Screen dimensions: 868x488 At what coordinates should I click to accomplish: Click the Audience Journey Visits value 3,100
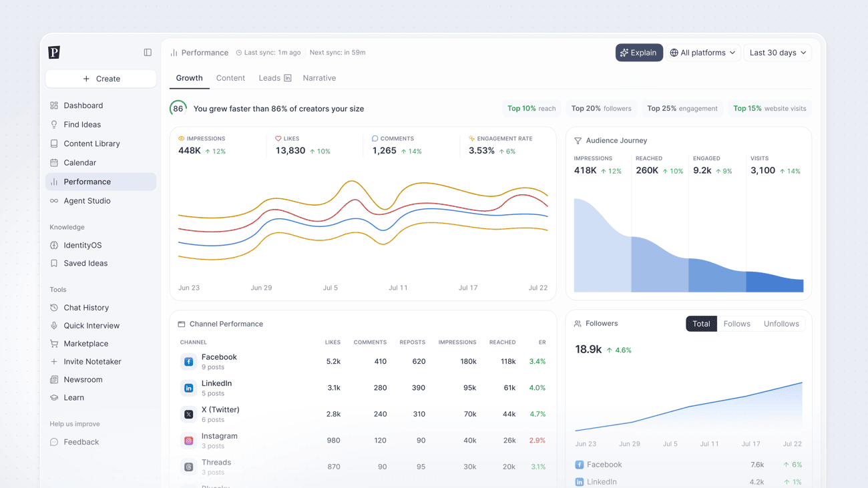click(x=763, y=171)
